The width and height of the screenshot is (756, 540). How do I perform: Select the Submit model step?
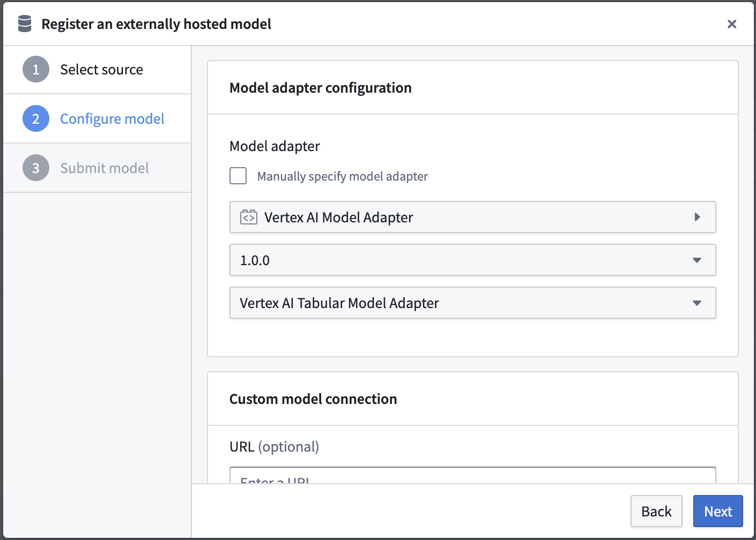[x=97, y=168]
